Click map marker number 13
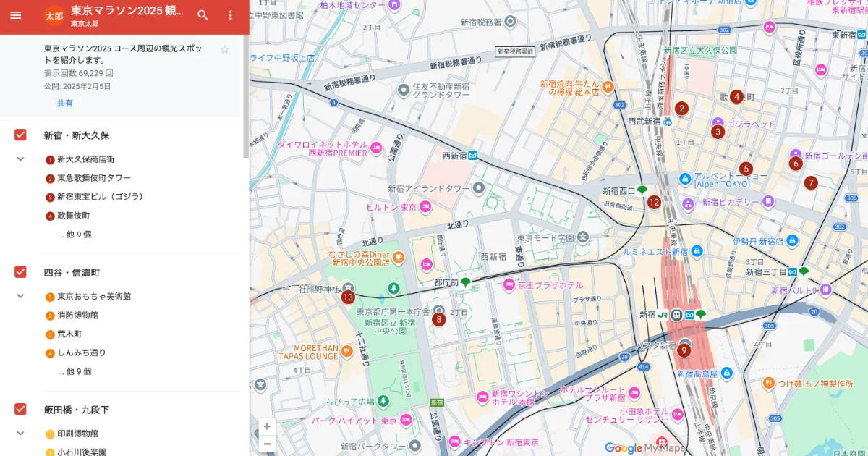Screen dimensions: 868x456 pos(348,297)
